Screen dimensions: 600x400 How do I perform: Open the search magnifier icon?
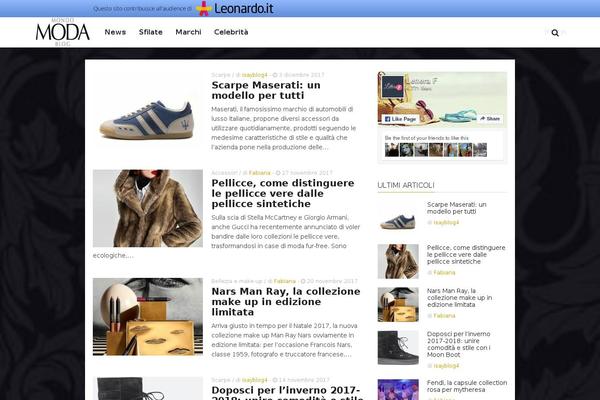tap(555, 33)
